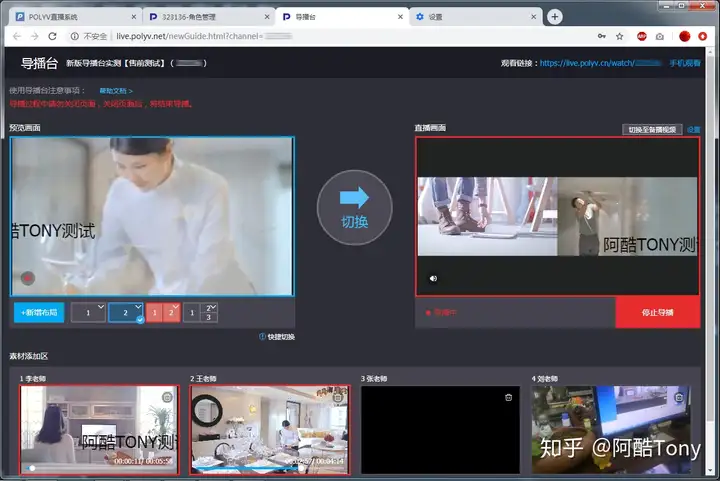The height and width of the screenshot is (481, 720).
Task: Click the 导播中 status text
Action: [445, 313]
